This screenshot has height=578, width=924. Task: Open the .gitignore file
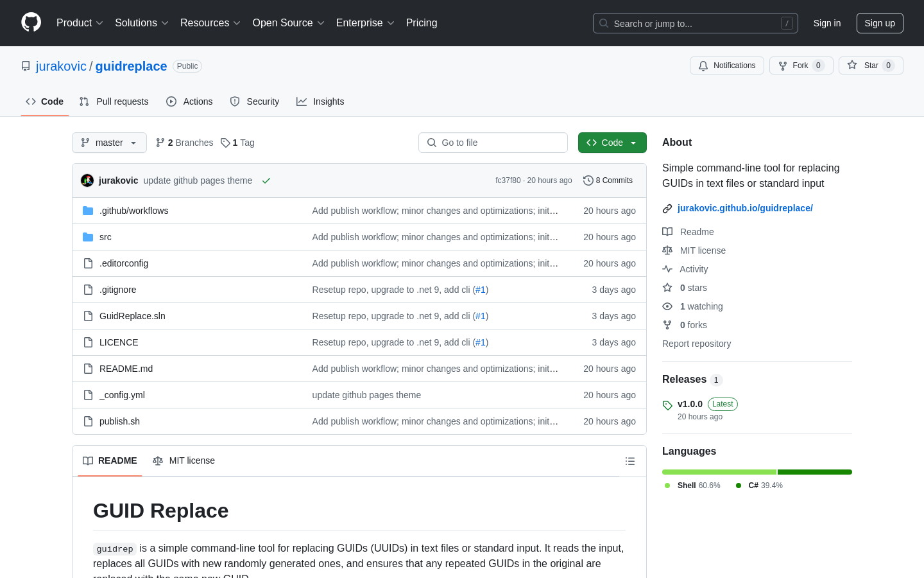(118, 290)
